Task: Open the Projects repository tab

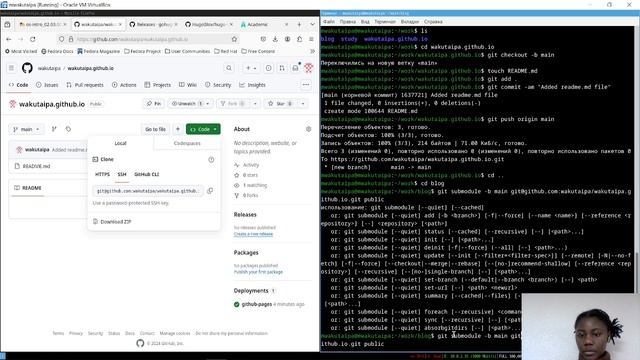Action: point(158,85)
